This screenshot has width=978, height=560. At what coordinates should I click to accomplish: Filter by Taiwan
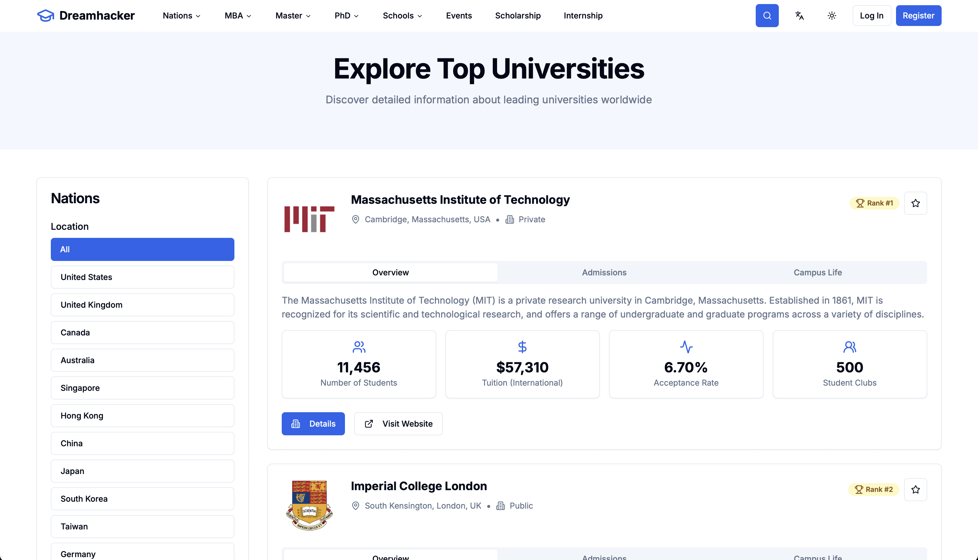(142, 526)
